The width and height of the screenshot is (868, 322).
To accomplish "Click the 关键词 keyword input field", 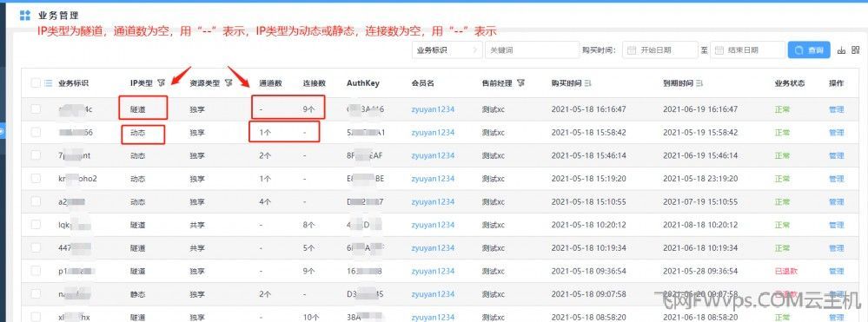I will 532,49.
